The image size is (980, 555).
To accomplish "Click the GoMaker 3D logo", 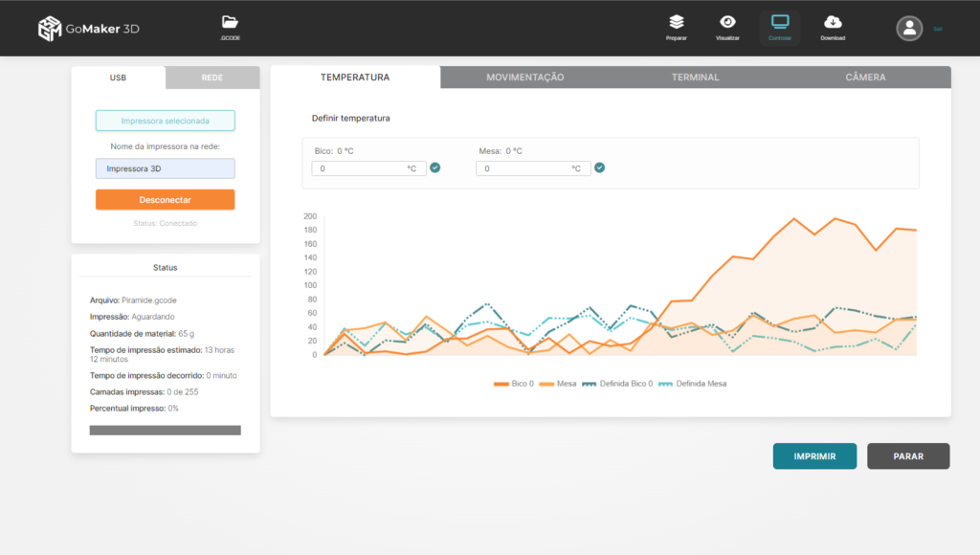I will pos(89,29).
